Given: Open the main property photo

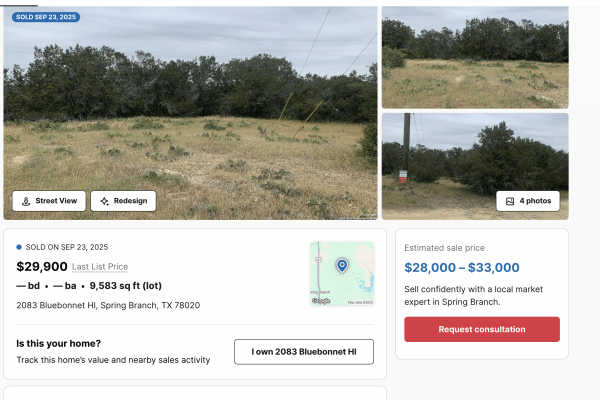Looking at the screenshot, I should pyautogui.click(x=190, y=100).
